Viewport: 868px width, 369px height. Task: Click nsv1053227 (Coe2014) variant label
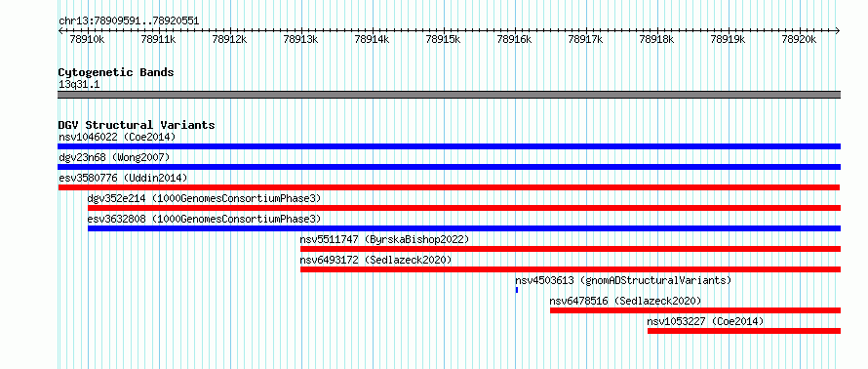click(x=706, y=321)
